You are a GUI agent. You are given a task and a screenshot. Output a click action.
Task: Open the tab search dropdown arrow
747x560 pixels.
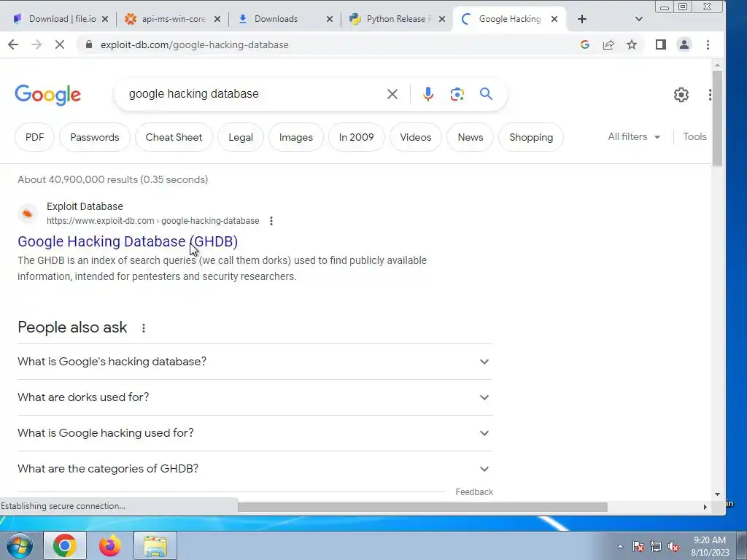click(x=639, y=19)
